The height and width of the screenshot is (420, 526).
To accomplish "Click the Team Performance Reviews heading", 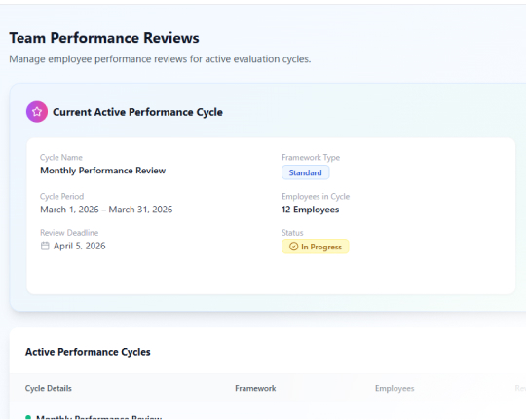I will pos(104,38).
